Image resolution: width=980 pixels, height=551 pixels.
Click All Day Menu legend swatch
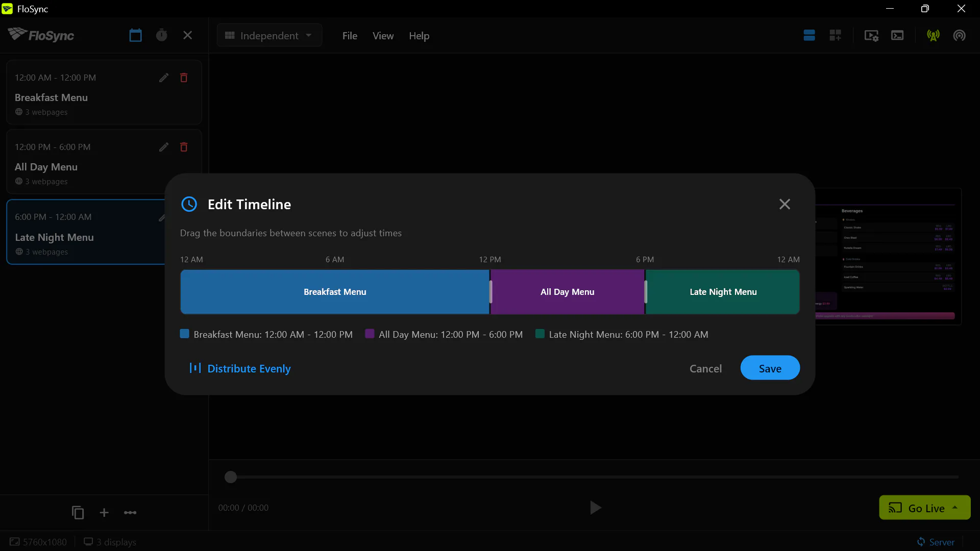click(x=370, y=334)
